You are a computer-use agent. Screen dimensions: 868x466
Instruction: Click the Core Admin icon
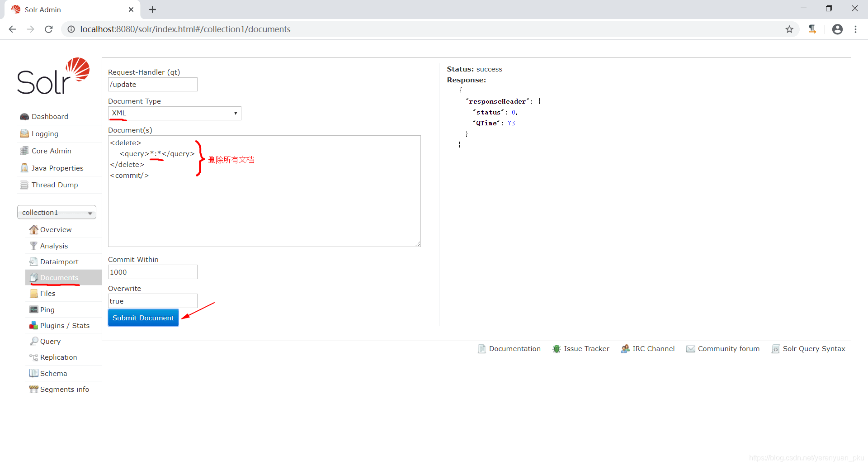coord(24,151)
